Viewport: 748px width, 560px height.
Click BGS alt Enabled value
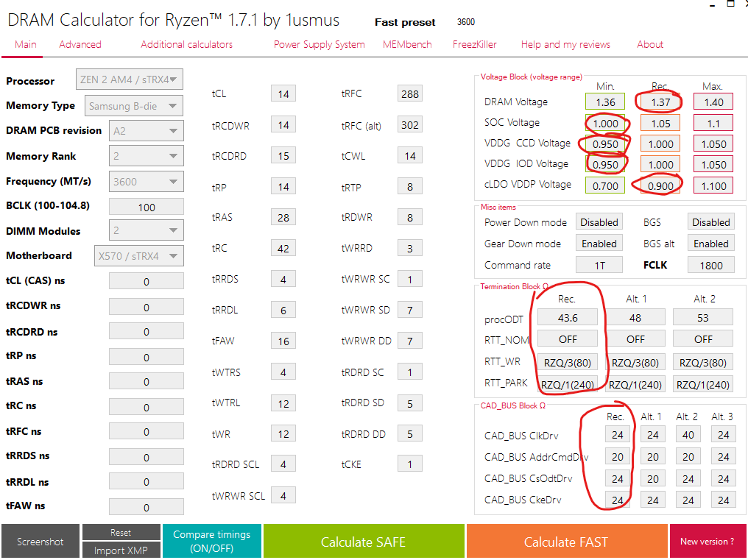[x=710, y=244]
